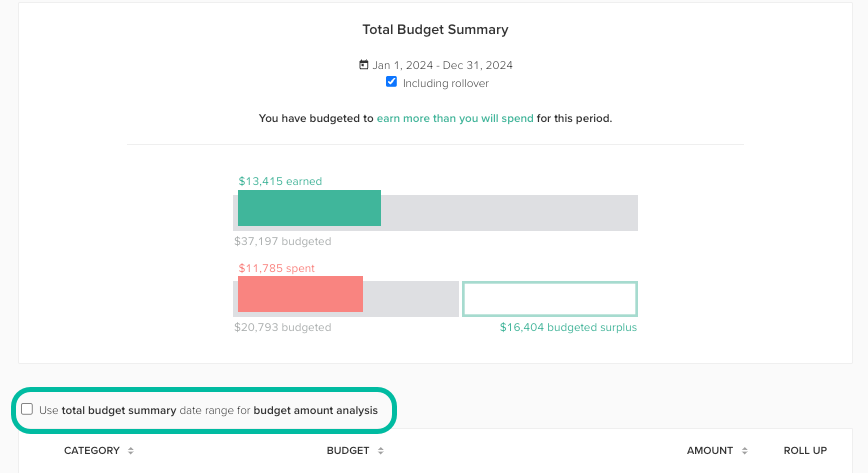
Task: Click the $13,415 earned label
Action: point(280,181)
